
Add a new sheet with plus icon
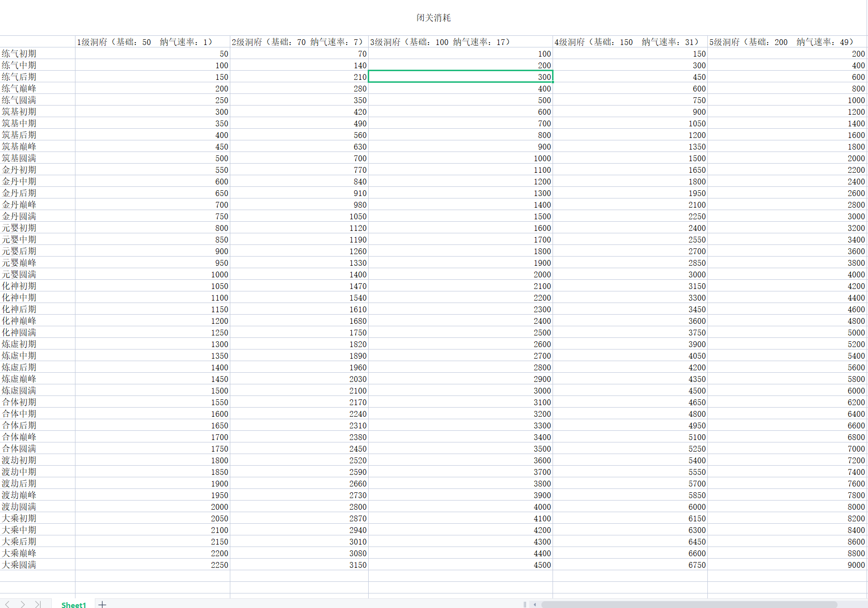pos(102,604)
